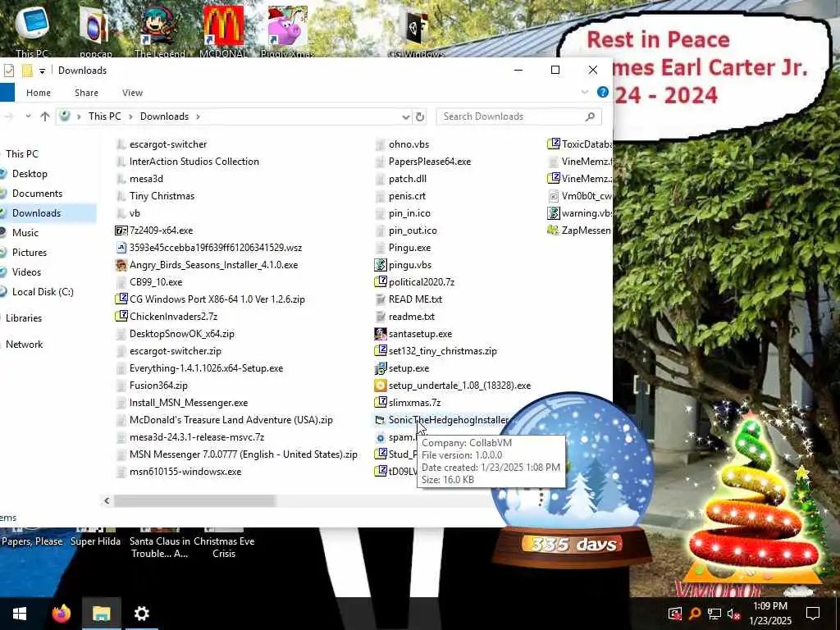
Task: Click This PC in the address bar
Action: (x=104, y=116)
